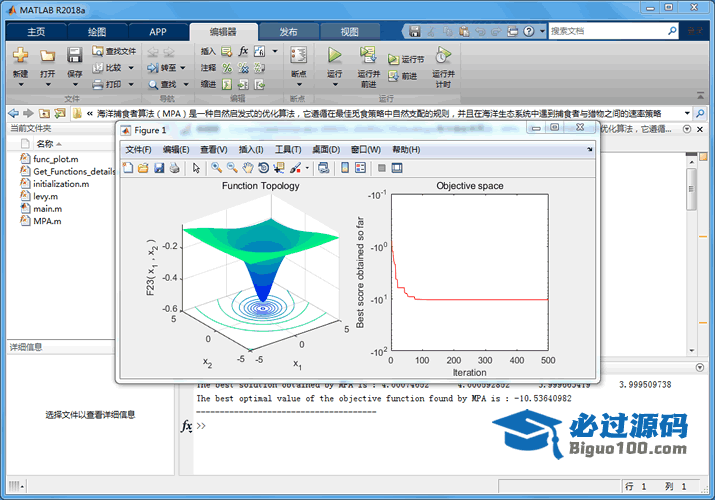Click the green 运行 (Run) play icon

click(334, 55)
